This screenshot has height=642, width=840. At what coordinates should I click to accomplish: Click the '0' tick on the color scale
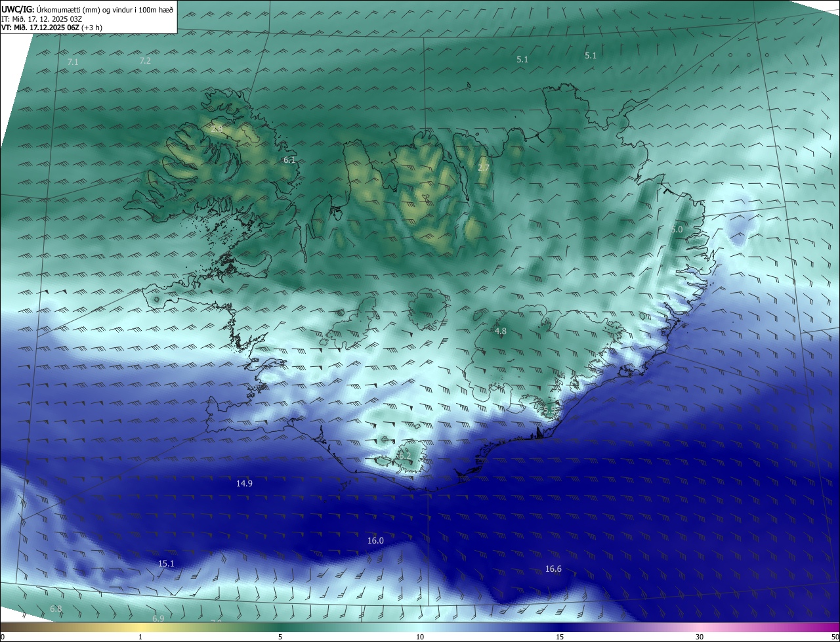tap(3, 637)
